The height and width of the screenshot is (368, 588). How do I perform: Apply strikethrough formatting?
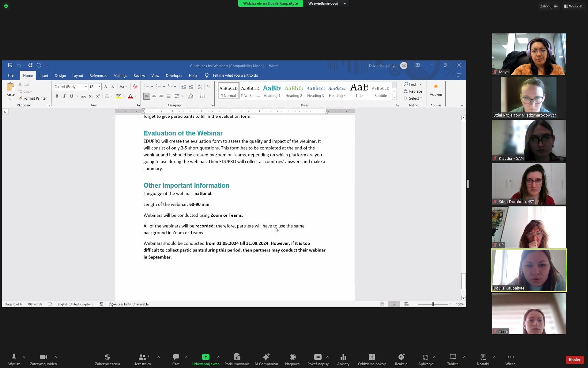click(83, 96)
